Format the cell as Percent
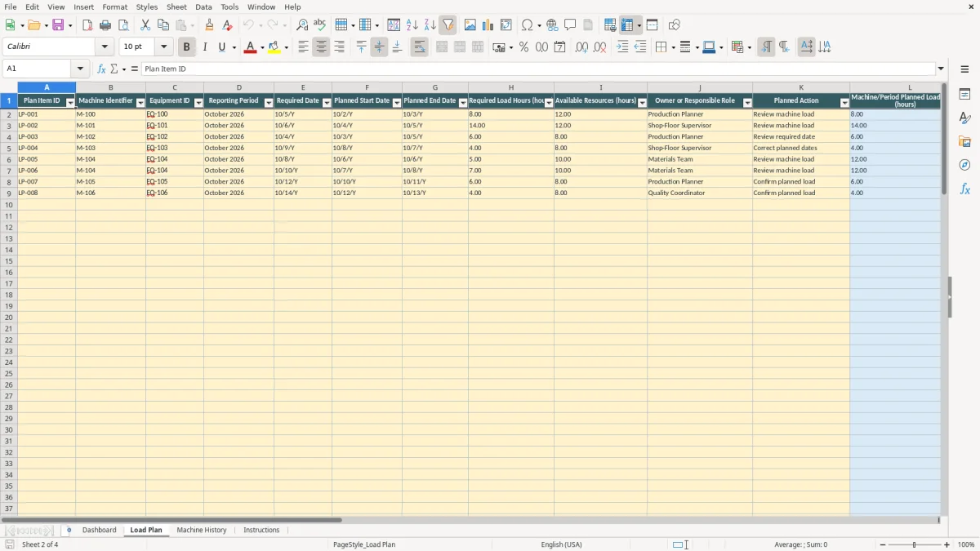This screenshot has width=980, height=551. click(523, 47)
